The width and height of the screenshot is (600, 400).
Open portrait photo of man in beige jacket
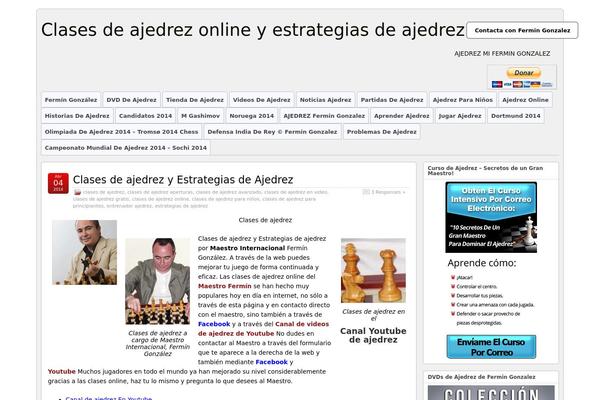point(85,252)
